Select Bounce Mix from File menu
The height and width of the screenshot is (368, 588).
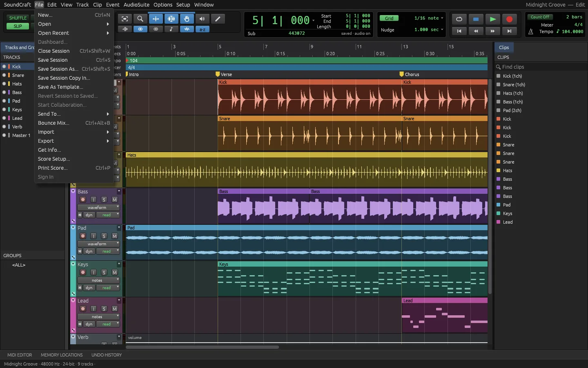pos(74,123)
